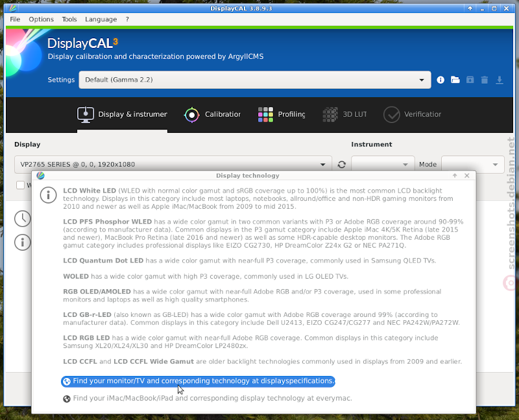Open the Options menu
This screenshot has width=519, height=420.
tap(41, 19)
